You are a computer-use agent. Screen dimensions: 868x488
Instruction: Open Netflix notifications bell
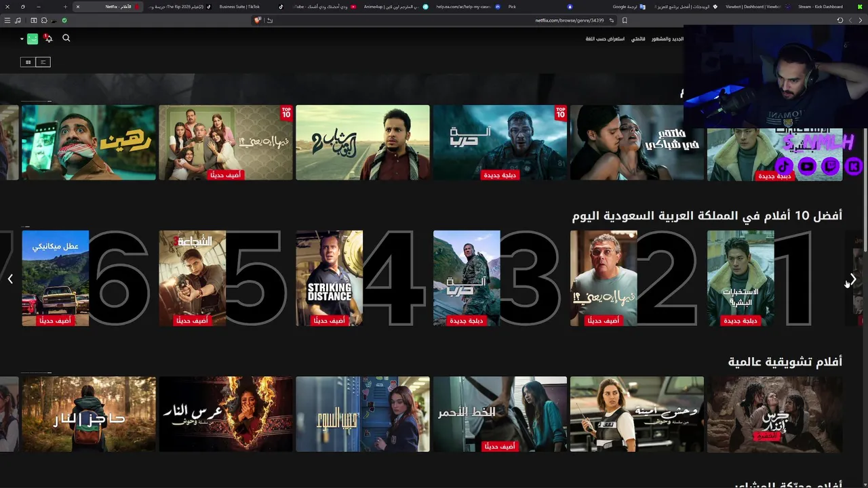tap(48, 39)
